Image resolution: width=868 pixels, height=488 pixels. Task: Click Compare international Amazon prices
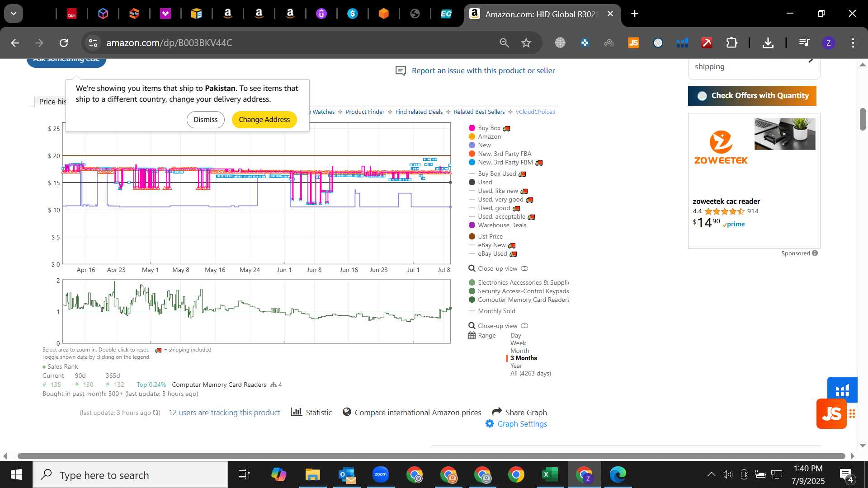click(412, 413)
